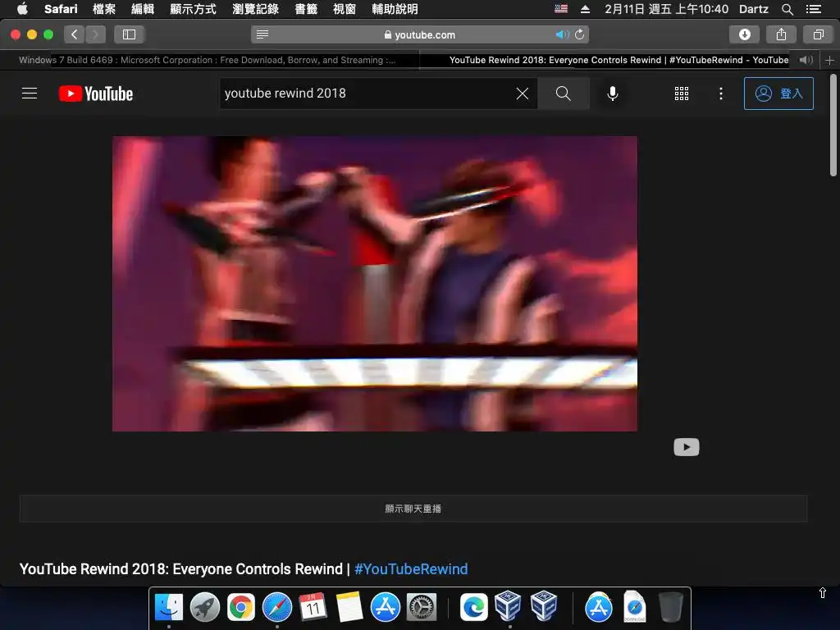Viewport: 840px width, 630px height.
Task: Open Notification Center list icon
Action: [814, 9]
